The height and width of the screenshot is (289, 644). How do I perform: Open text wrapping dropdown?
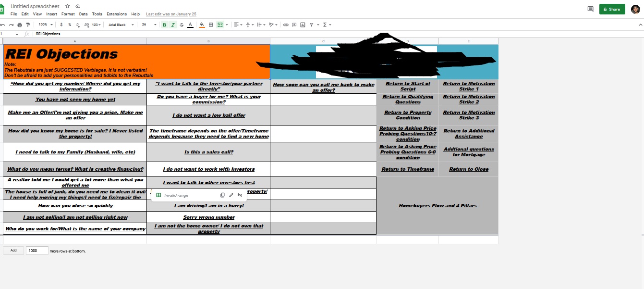click(261, 25)
